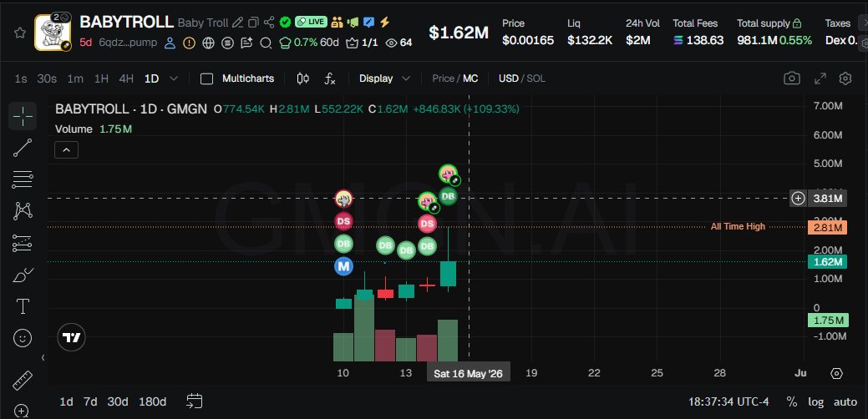Click the green megaphone icon
868x419 pixels.
pos(353,23)
